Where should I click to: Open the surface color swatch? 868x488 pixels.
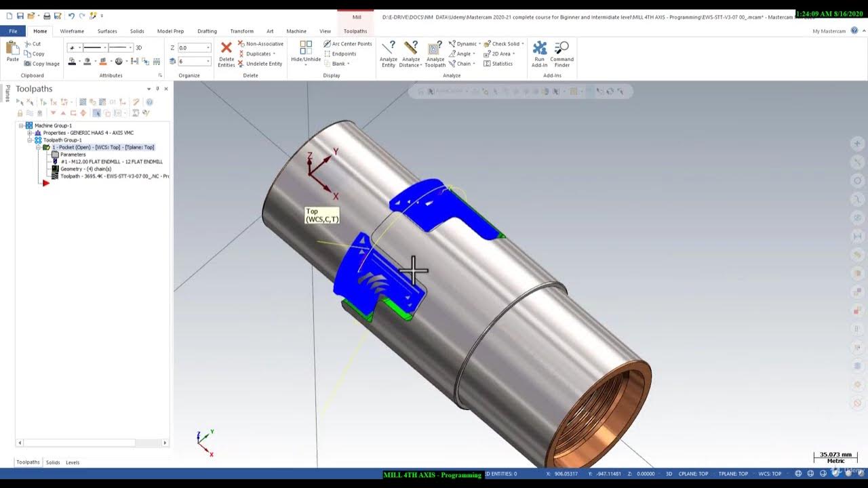(104, 61)
